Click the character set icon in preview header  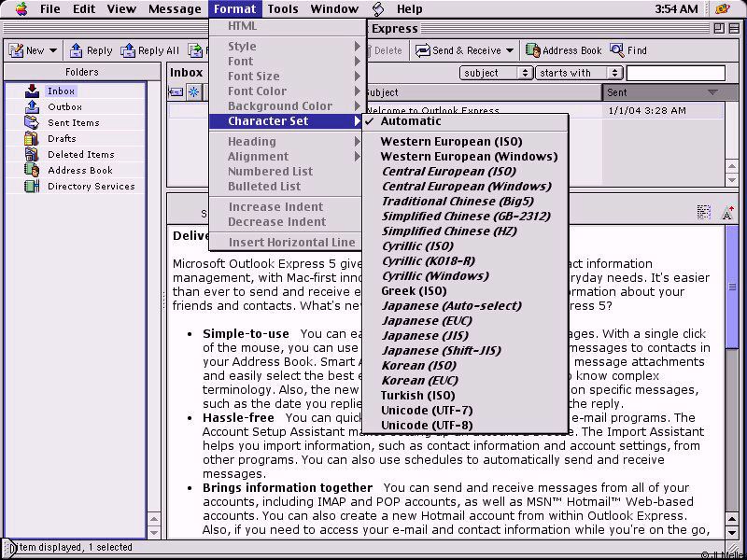point(704,213)
